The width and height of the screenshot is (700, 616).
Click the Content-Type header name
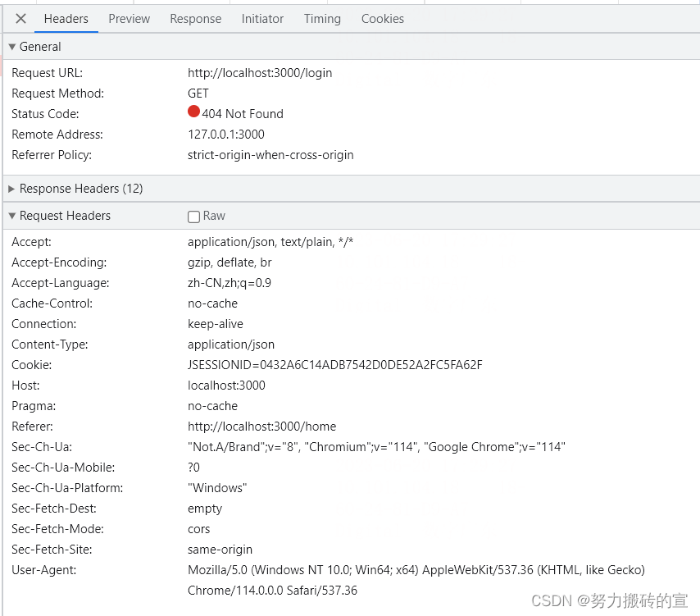[x=50, y=345]
